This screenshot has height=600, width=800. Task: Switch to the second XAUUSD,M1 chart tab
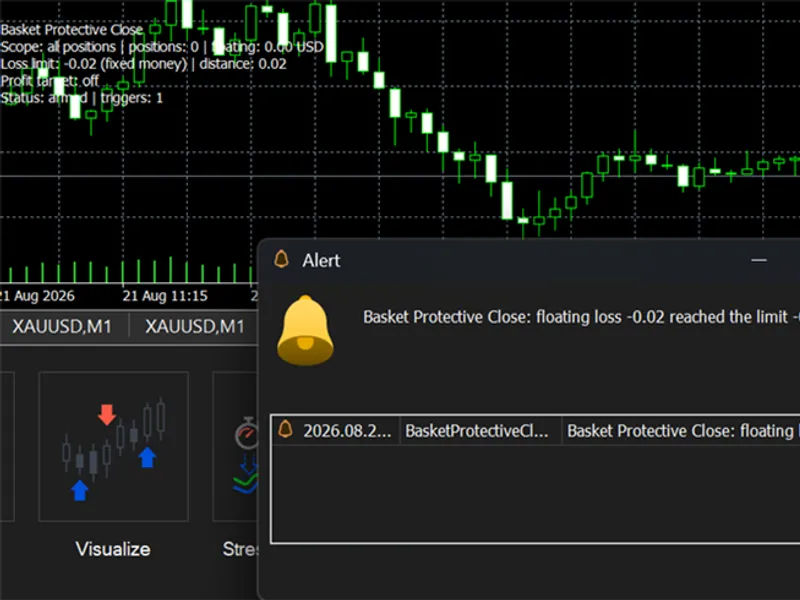[x=194, y=327]
